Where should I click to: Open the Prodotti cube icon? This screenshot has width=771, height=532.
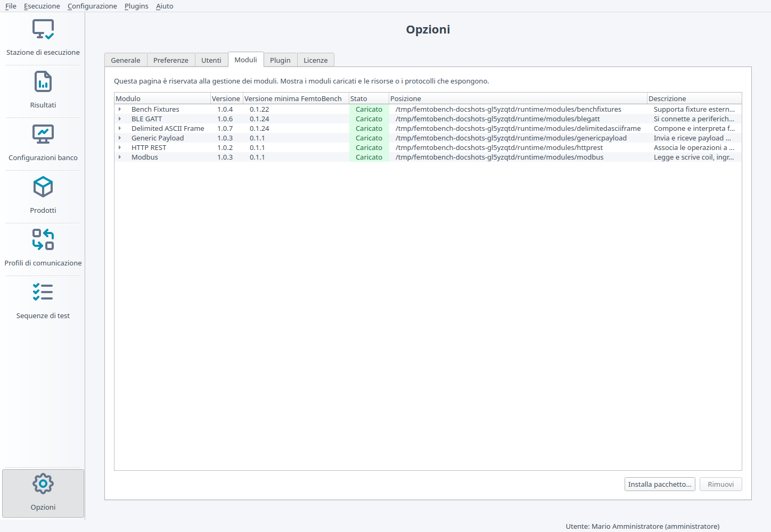click(43, 187)
